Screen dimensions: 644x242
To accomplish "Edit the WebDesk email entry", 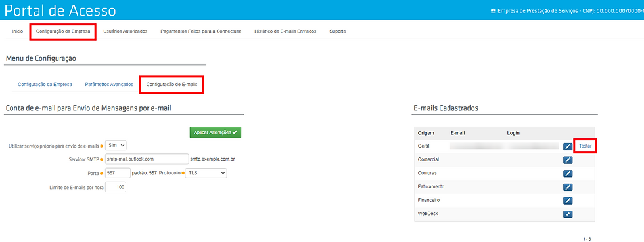I will click(568, 214).
